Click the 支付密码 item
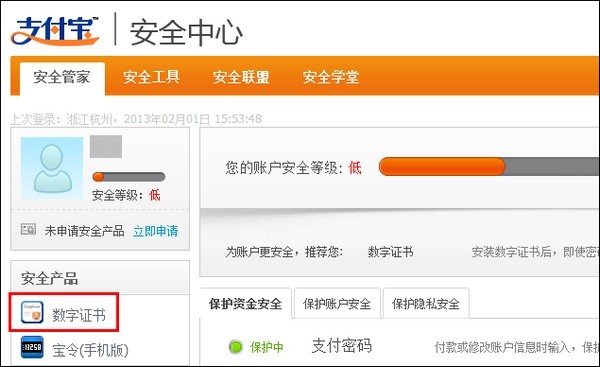 pos(341,346)
